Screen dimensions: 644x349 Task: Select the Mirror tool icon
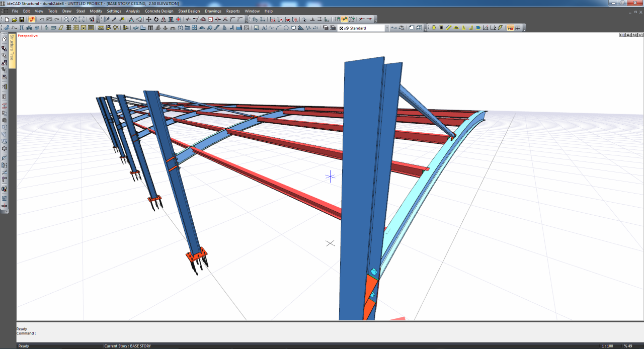pyautogui.click(x=164, y=19)
